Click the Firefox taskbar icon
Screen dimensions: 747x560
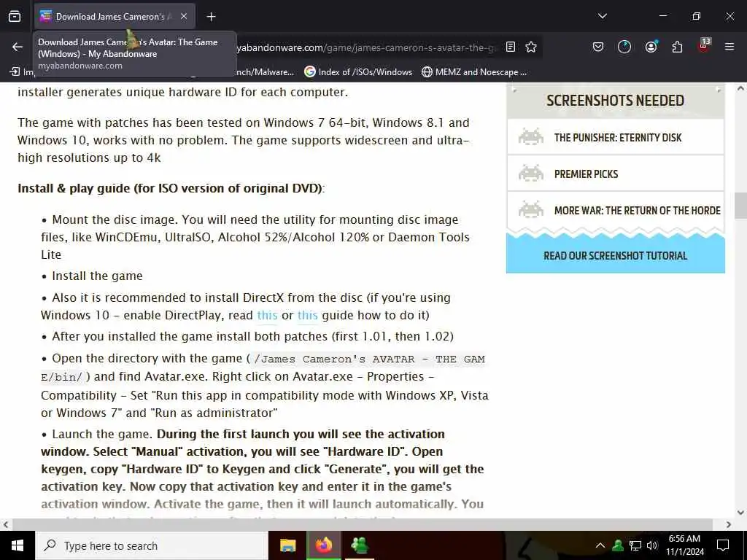324,545
